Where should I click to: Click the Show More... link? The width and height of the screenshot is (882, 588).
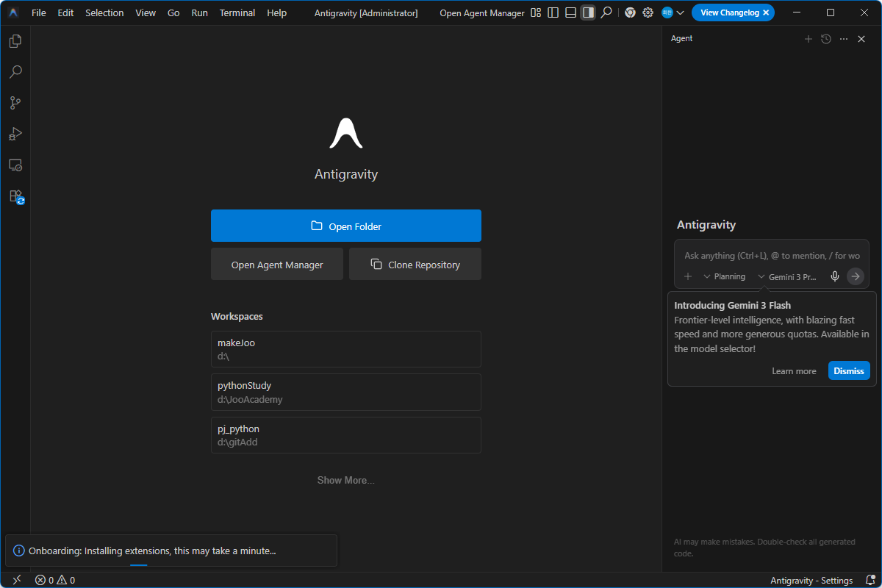pos(345,480)
